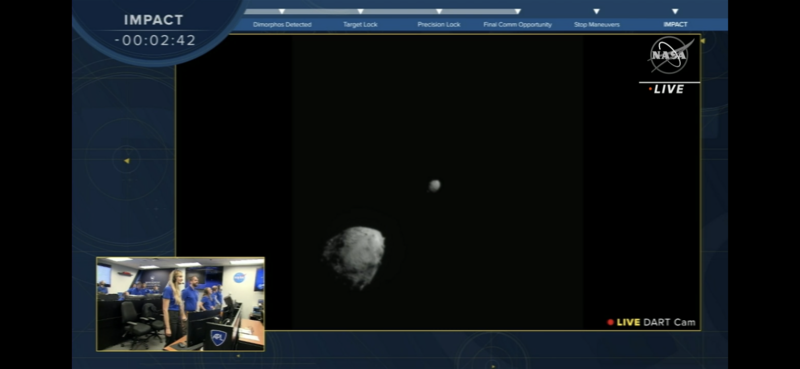The image size is (800, 369).
Task: Click the IMPACT triangle marker on timeline
Action: [x=675, y=11]
